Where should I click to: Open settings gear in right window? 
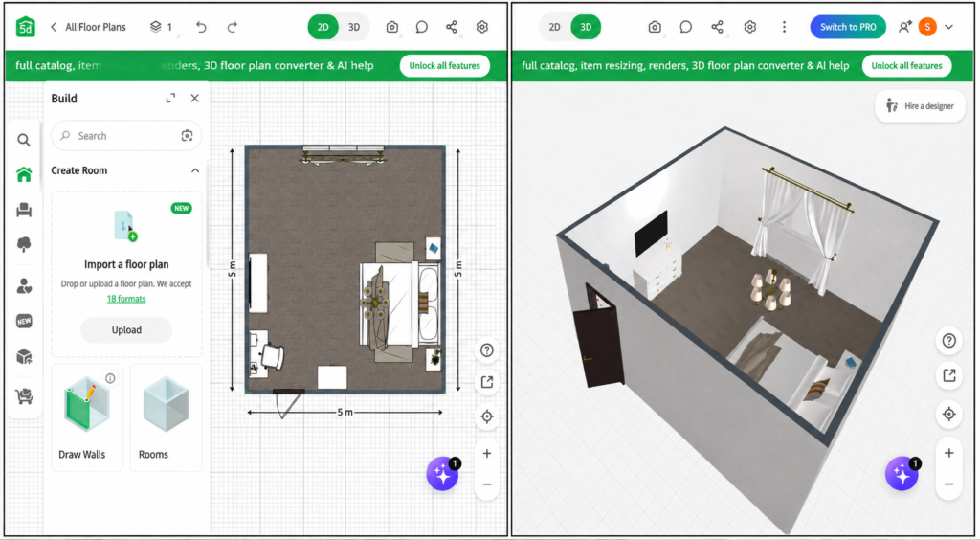(750, 27)
